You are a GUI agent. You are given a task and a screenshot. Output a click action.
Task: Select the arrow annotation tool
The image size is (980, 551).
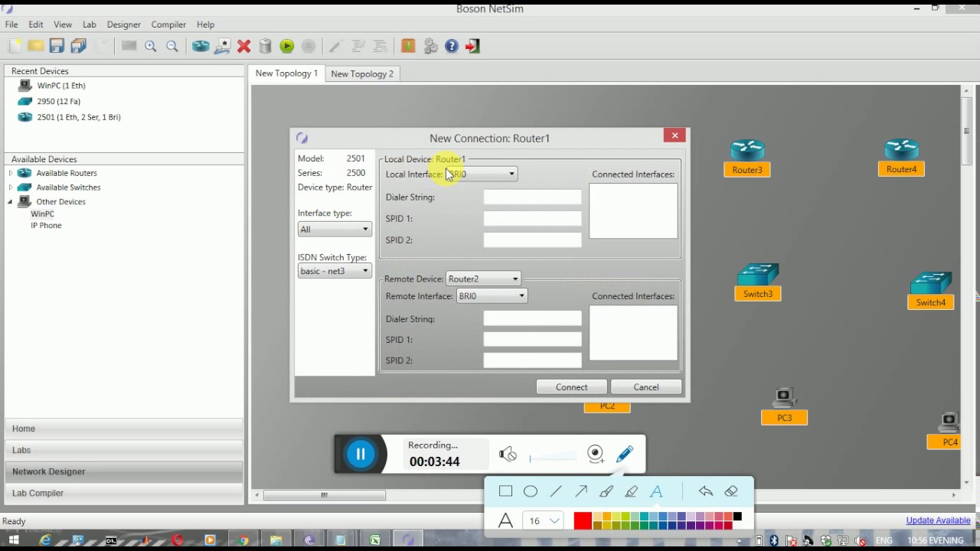(x=581, y=491)
